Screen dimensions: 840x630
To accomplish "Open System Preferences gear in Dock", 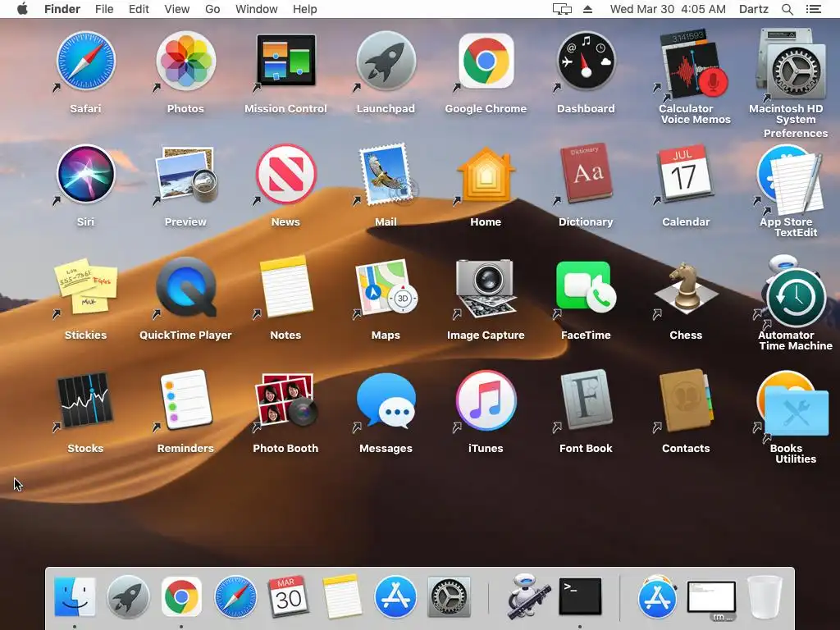I will pyautogui.click(x=449, y=596).
